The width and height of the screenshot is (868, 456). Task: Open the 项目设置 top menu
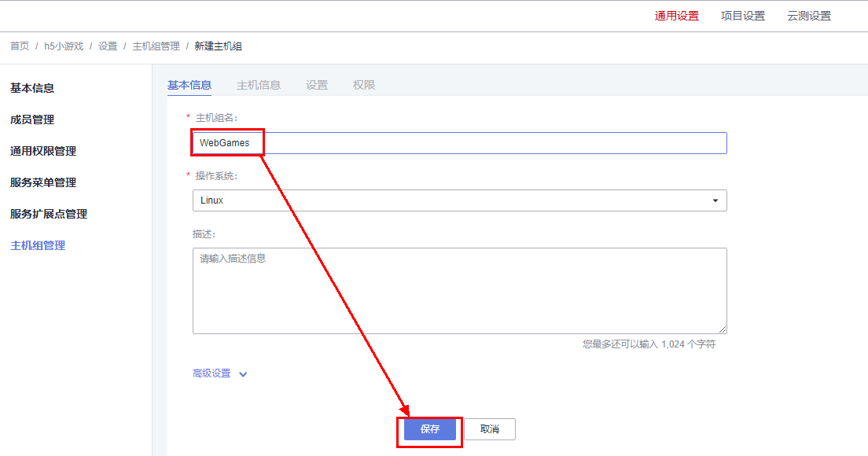[x=743, y=16]
